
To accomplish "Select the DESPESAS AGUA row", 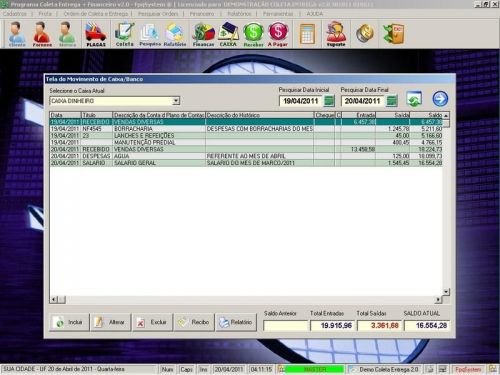I will [246, 156].
